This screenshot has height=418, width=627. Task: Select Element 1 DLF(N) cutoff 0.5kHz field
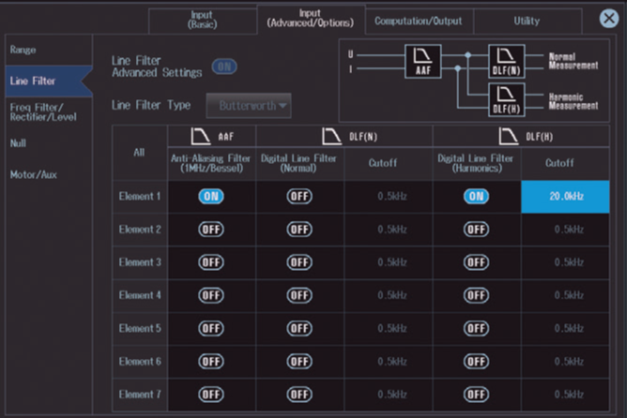tap(389, 197)
